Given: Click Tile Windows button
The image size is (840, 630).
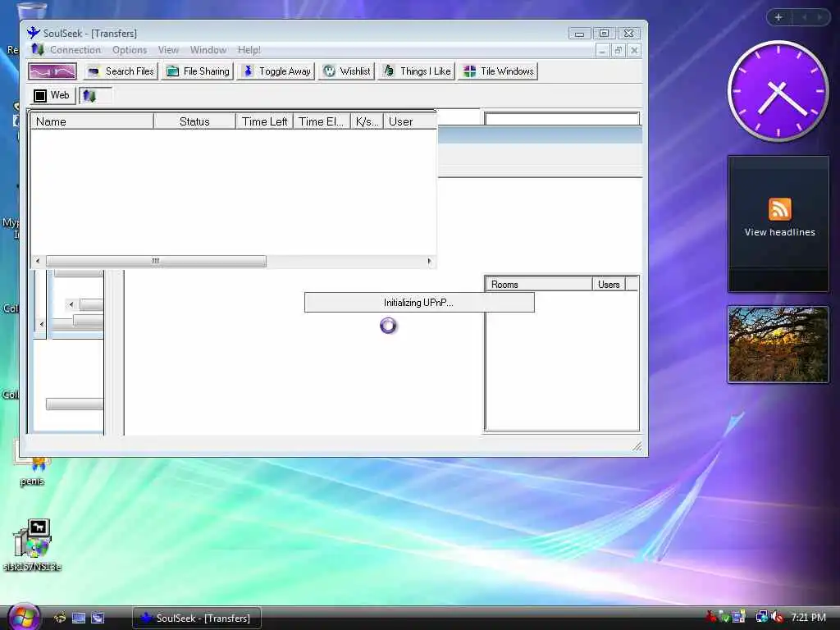Looking at the screenshot, I should pos(498,71).
